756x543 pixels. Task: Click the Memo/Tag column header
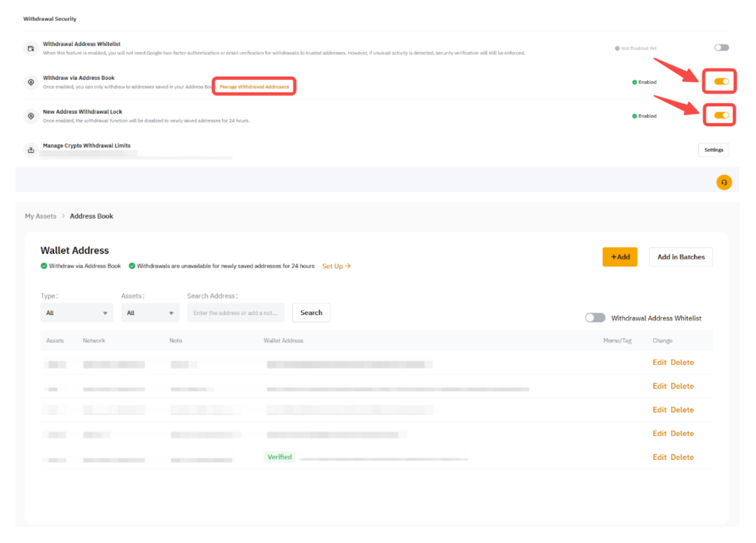click(617, 341)
